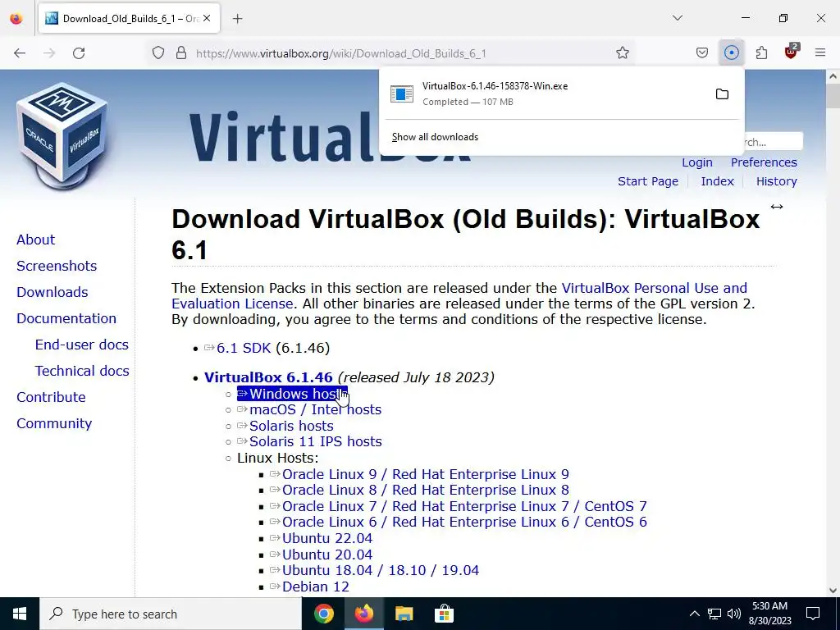Click the VirtualBox 6.1.46 heading link
The width and height of the screenshot is (840, 630).
pyautogui.click(x=268, y=377)
